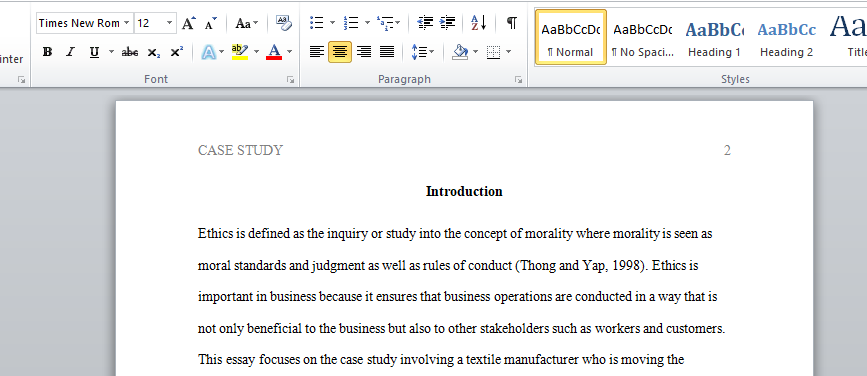Open the font name dropdown
This screenshot has height=376, width=867.
(x=127, y=23)
